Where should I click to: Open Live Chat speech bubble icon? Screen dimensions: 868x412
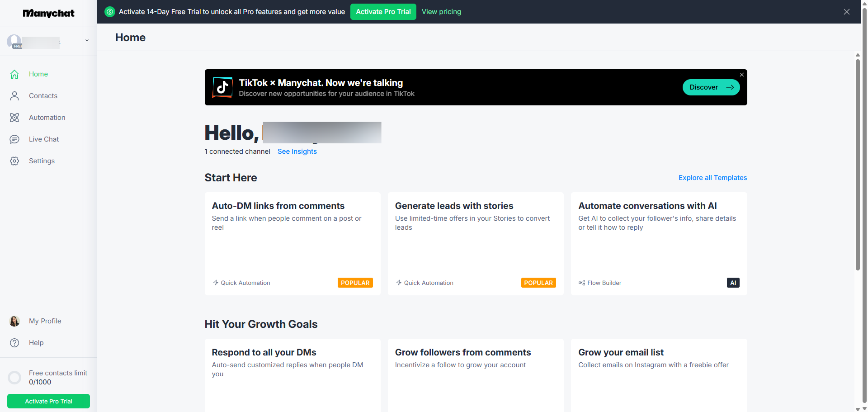click(14, 139)
